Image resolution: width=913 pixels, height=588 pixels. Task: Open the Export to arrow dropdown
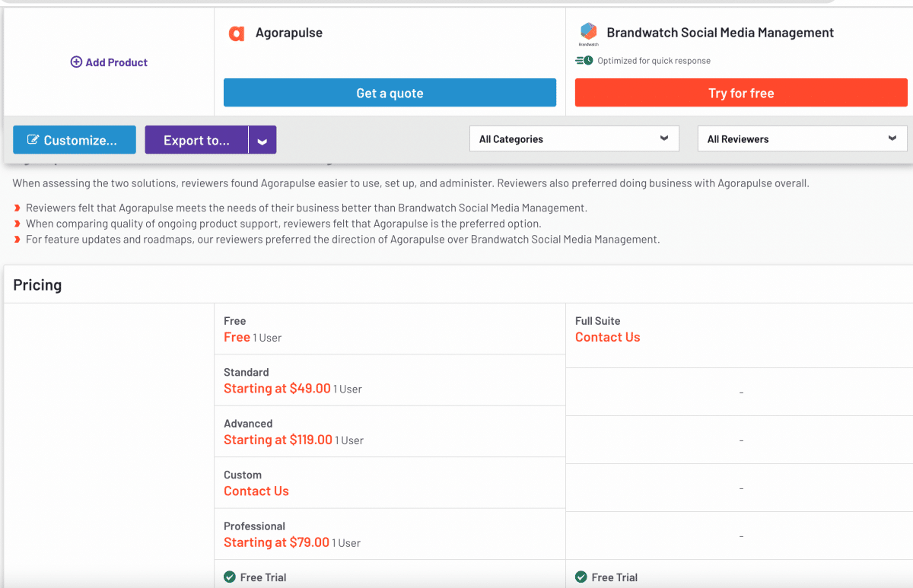pyautogui.click(x=262, y=140)
